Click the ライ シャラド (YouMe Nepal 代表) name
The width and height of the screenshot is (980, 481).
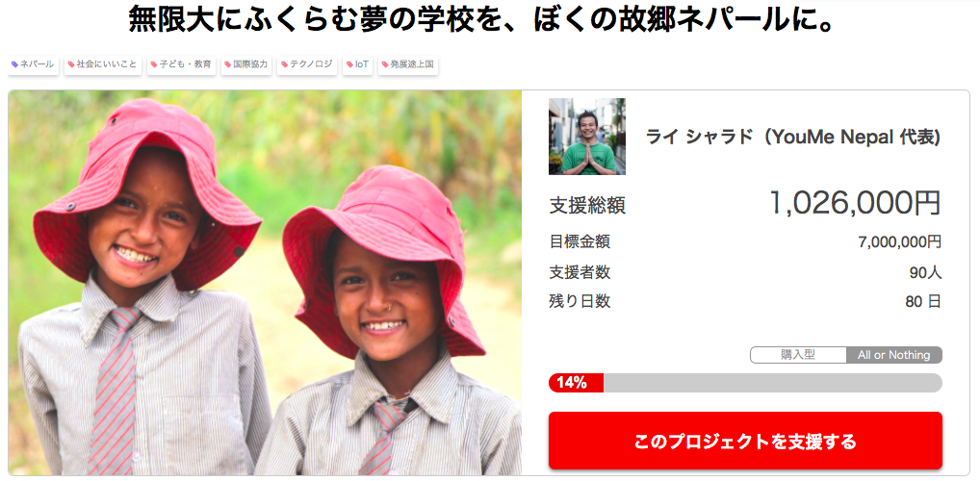coord(793,138)
